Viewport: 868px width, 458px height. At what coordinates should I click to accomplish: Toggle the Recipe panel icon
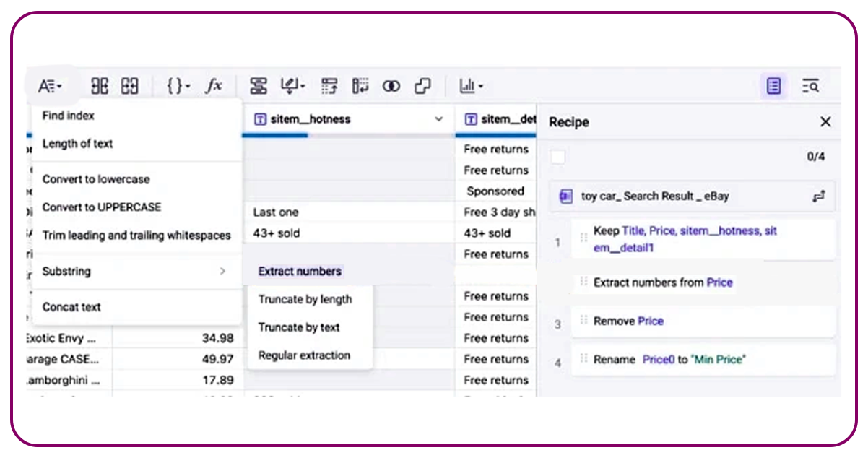[774, 87]
